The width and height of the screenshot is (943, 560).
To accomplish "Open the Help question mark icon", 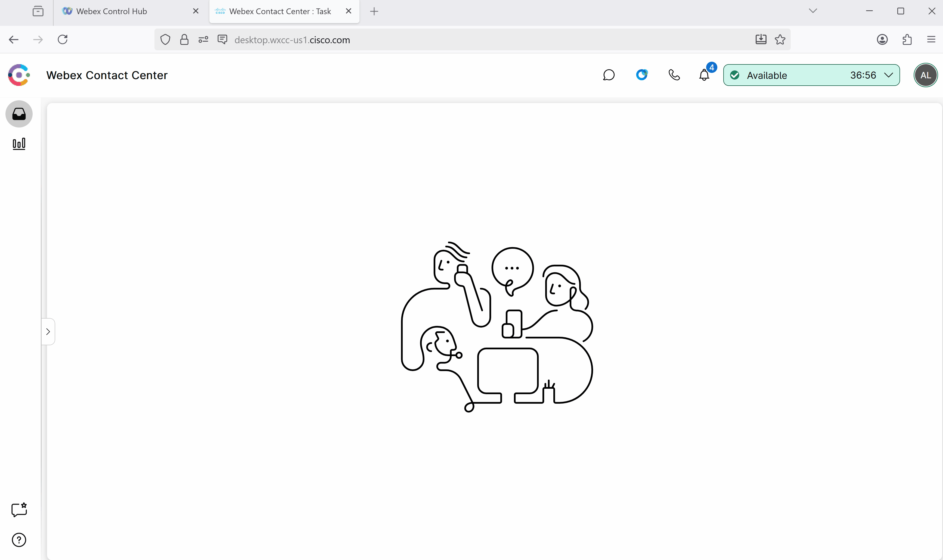I will 19,540.
